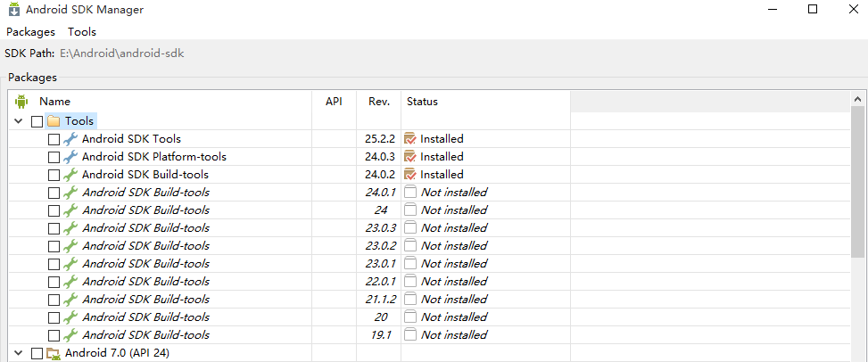The width and height of the screenshot is (868, 362).
Task: Click the Rev. column header
Action: [379, 102]
